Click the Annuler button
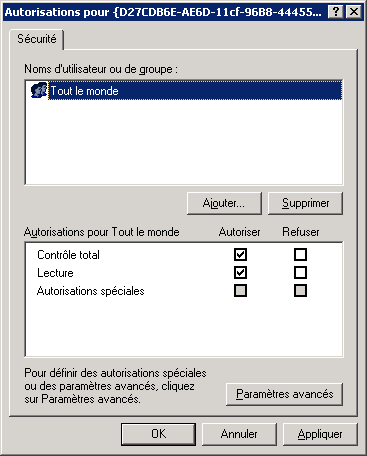Viewport: 367px width, 456px height. click(x=239, y=434)
